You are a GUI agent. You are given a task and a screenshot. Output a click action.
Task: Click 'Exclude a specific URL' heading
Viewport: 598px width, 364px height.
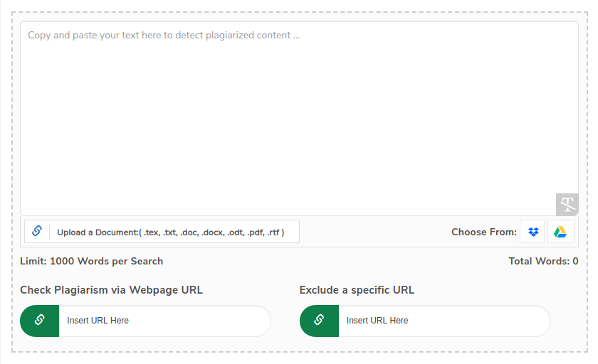[357, 290]
